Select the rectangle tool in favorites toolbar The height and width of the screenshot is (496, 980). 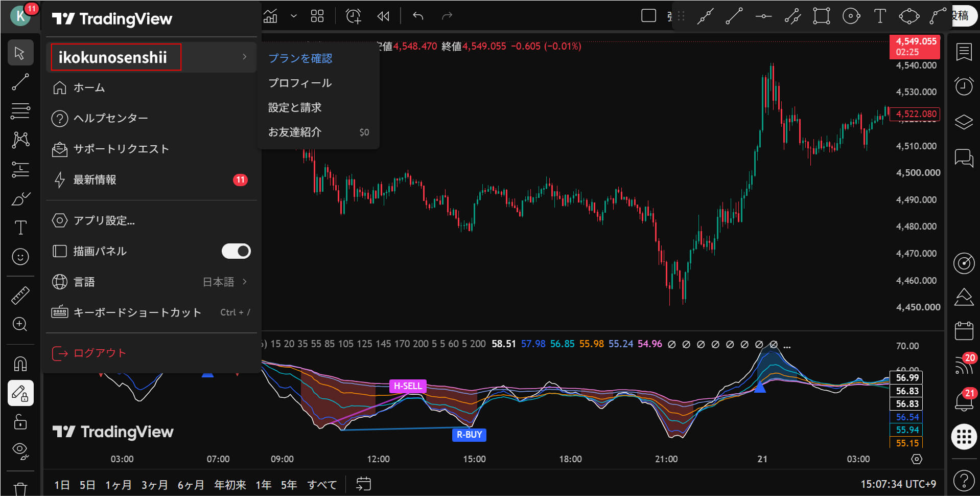(822, 16)
